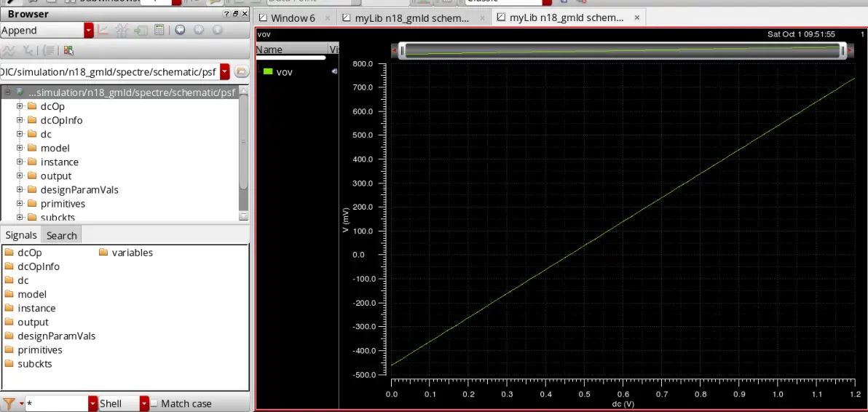Click the filter text input field
The height and width of the screenshot is (412, 868).
(57, 404)
